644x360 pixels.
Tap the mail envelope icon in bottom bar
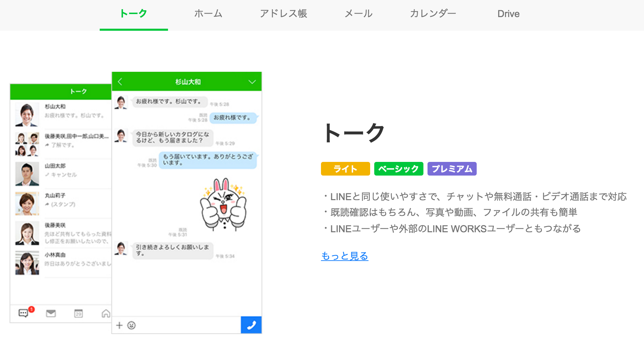click(x=51, y=313)
